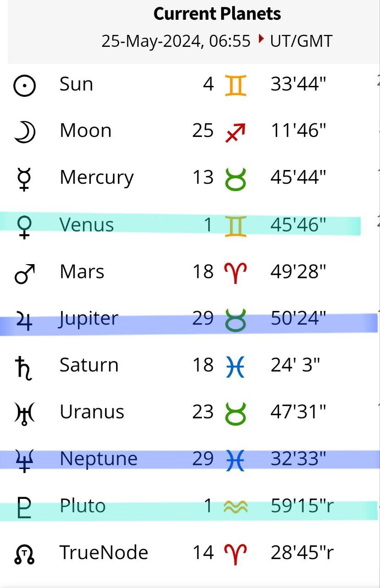380x588 pixels.
Task: Select the Saturn planet glyph
Action: pos(24,367)
